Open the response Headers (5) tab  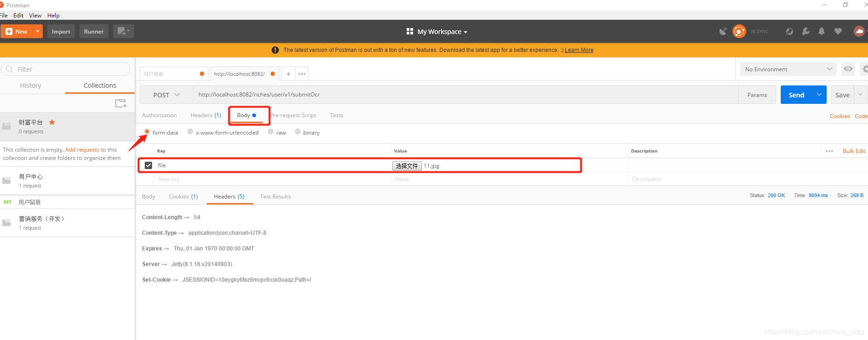point(229,197)
